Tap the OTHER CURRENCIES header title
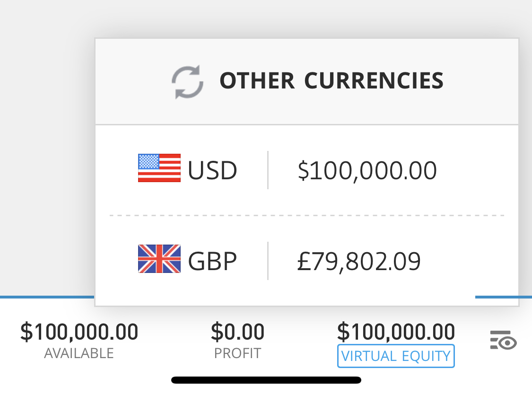Image resolution: width=532 pixels, height=395 pixels. pos(331,81)
